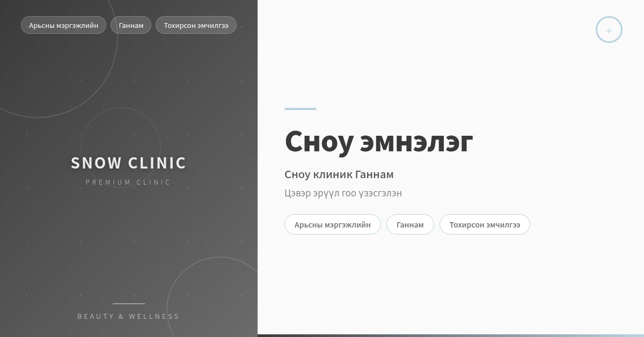644x337 pixels.
Task: Toggle the dark Ганнам tag chip
Action: [130, 25]
